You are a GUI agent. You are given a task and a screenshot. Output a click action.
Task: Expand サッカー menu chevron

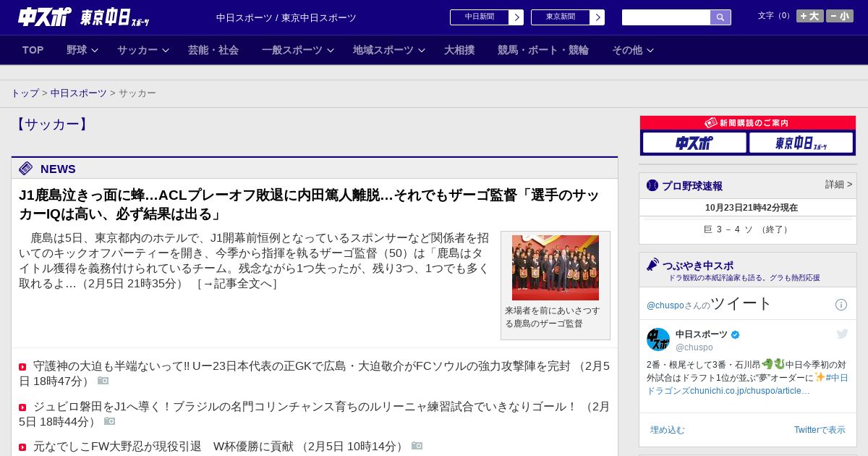[x=166, y=51]
